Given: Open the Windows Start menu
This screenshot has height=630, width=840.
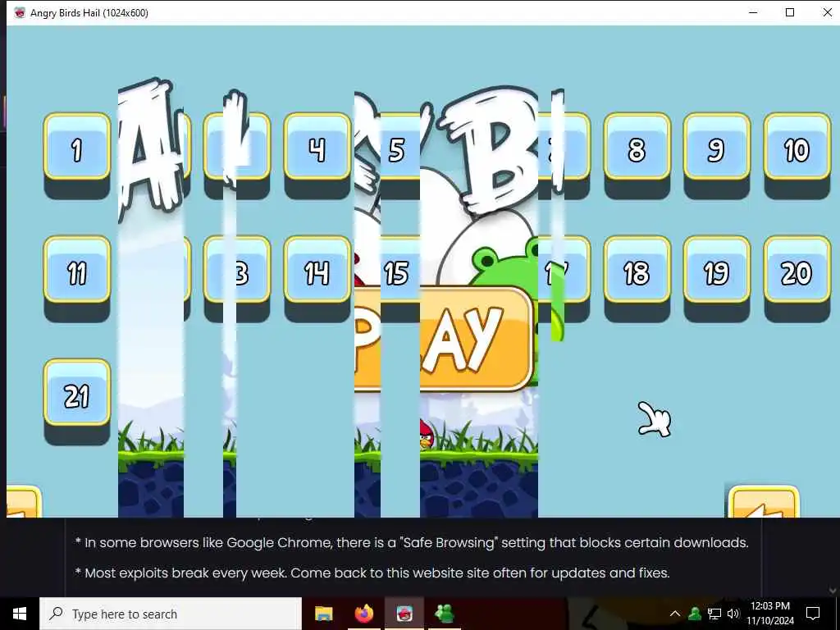Looking at the screenshot, I should pyautogui.click(x=20, y=614).
